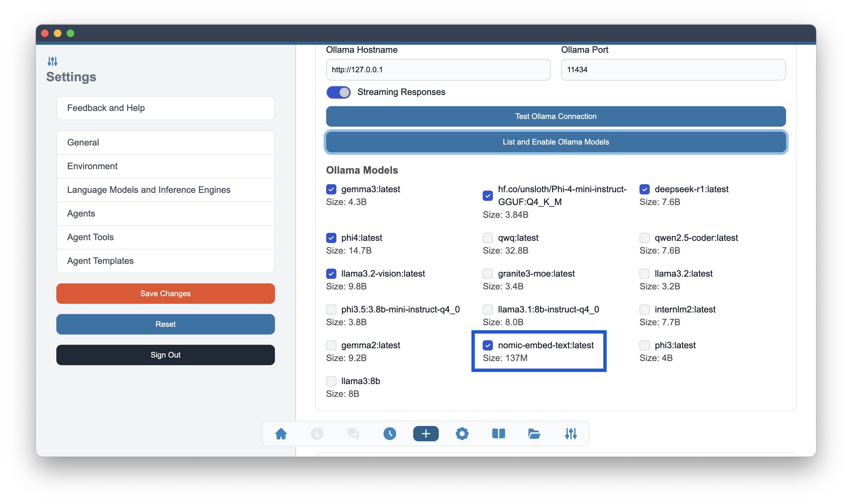
Task: Click the info circle icon in toolbar
Action: pyautogui.click(x=317, y=434)
